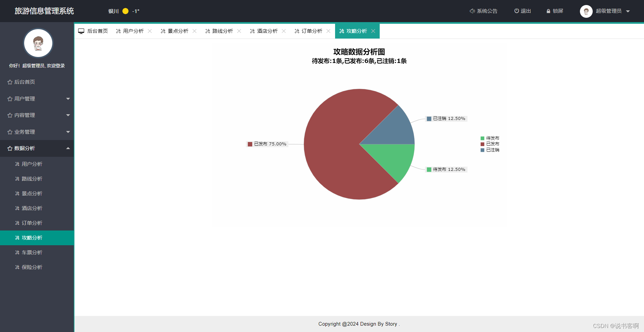Image resolution: width=644 pixels, height=332 pixels.
Task: Click the star icon beside 业务管理
Action: [x=10, y=132]
